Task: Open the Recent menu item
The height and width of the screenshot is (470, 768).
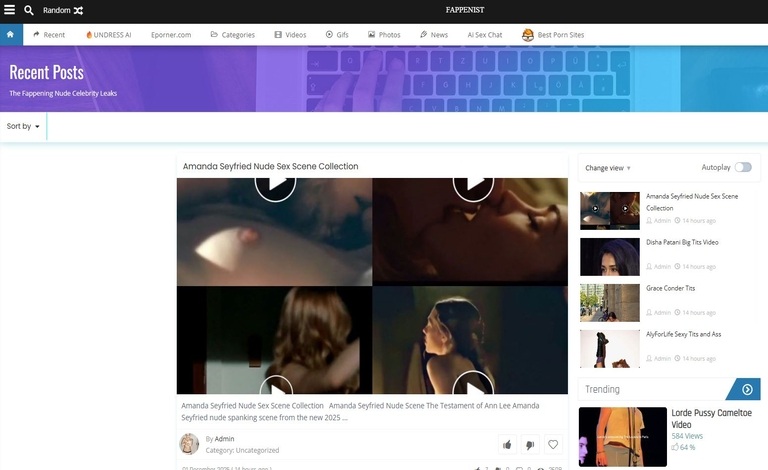Action: (x=49, y=34)
